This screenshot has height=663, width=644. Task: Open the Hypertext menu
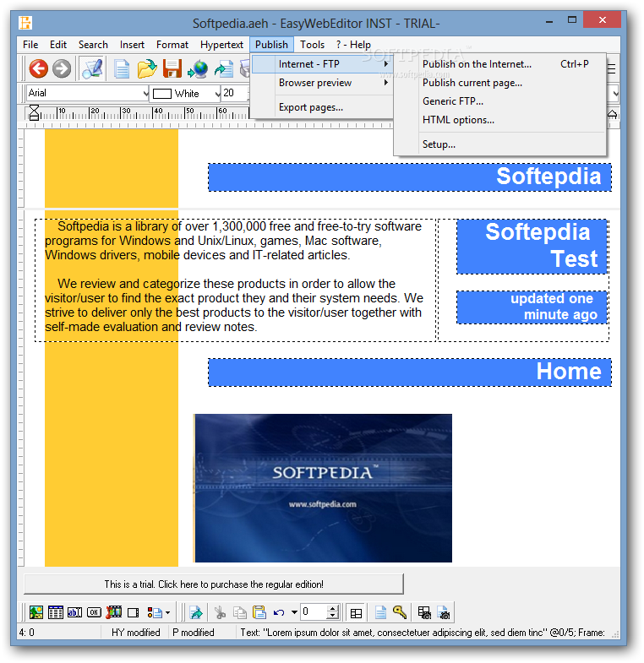pyautogui.click(x=221, y=45)
